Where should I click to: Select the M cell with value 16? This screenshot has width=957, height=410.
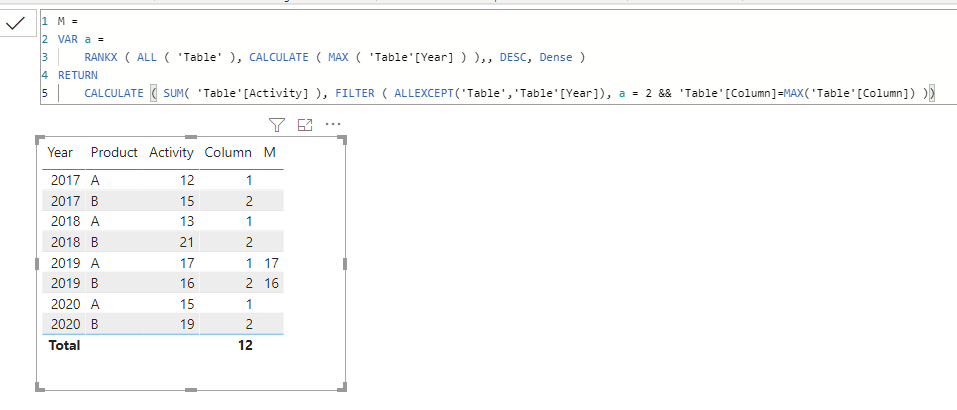pyautogui.click(x=271, y=283)
